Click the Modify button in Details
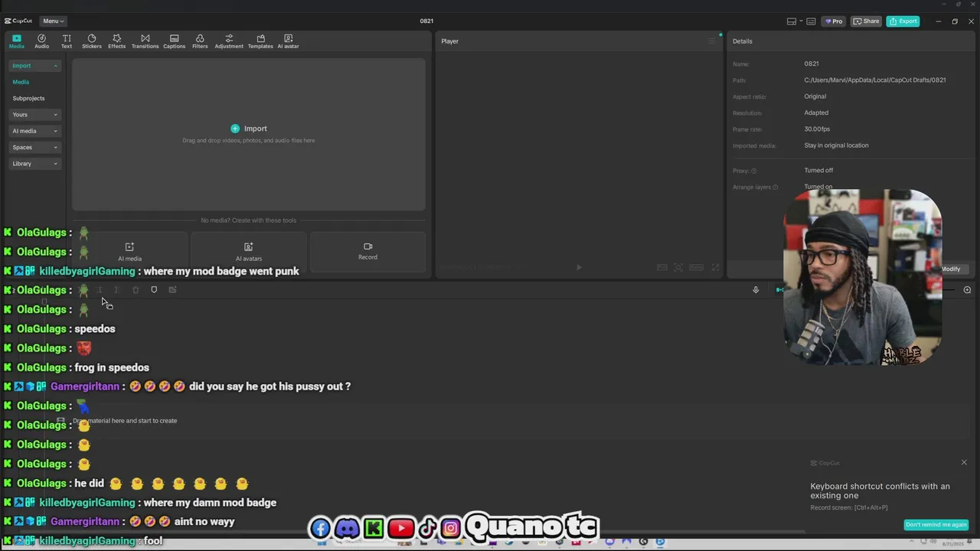 click(x=951, y=269)
